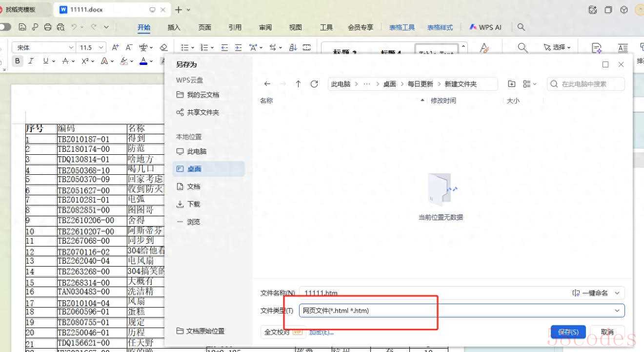
Task: Open print preview from the quick access toolbar
Action: tap(60, 27)
